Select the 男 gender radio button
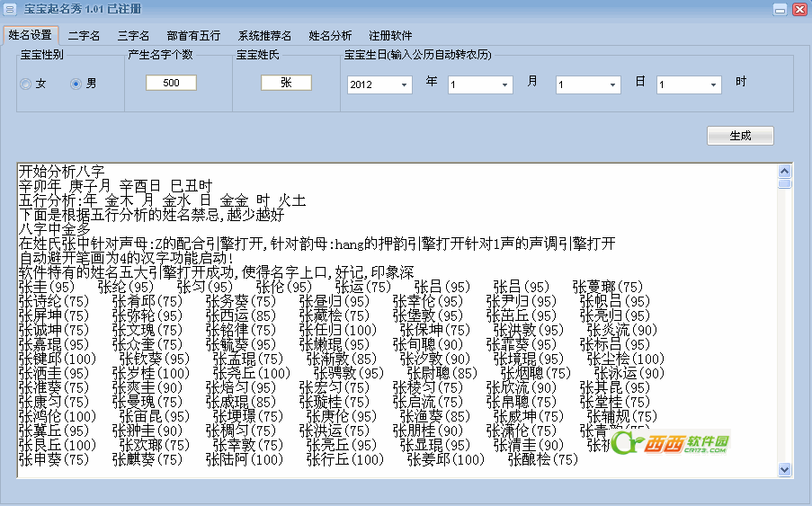 click(x=76, y=84)
